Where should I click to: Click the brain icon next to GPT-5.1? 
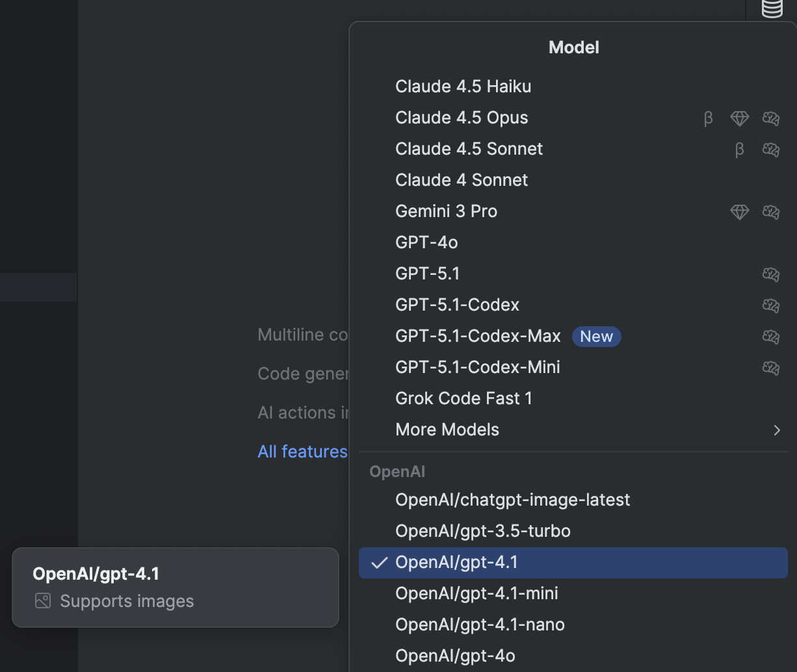pos(770,274)
